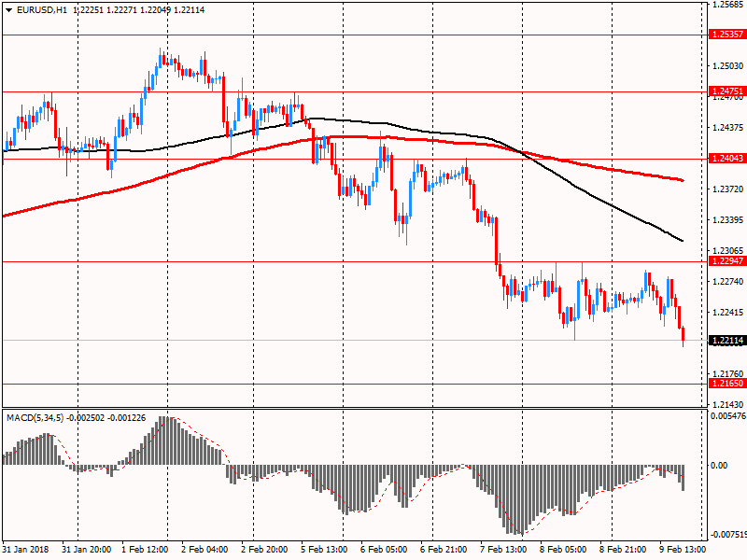Open the chart menu arrow beside EURUSD,H1
The width and height of the screenshot is (747, 560).
(x=8, y=10)
